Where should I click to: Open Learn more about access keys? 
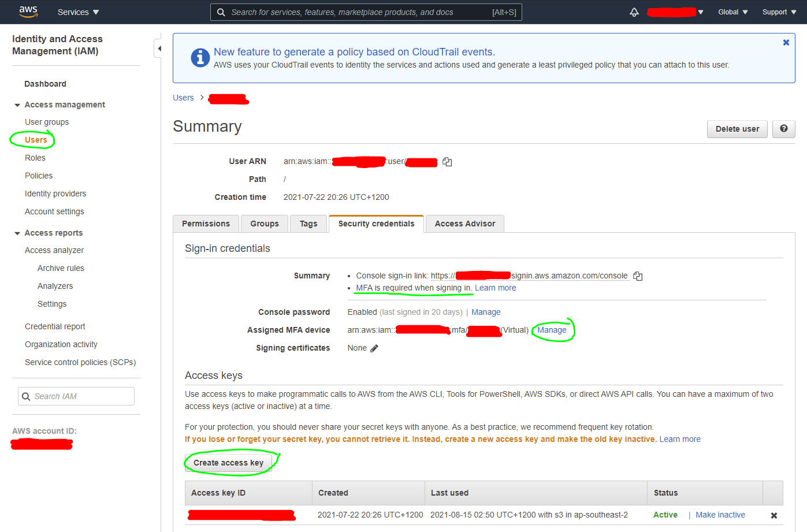[x=680, y=439]
